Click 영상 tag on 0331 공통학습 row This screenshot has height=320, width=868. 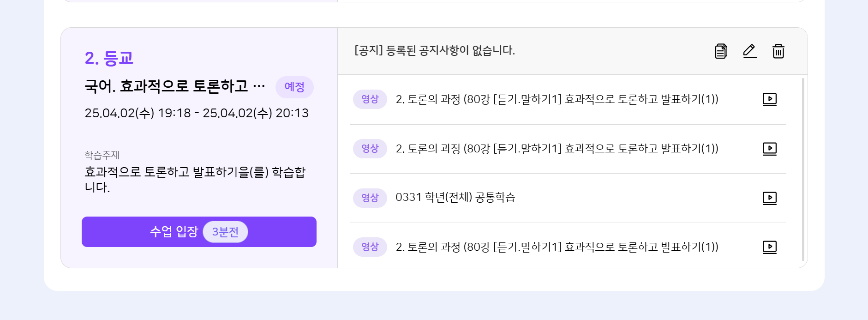coord(370,198)
